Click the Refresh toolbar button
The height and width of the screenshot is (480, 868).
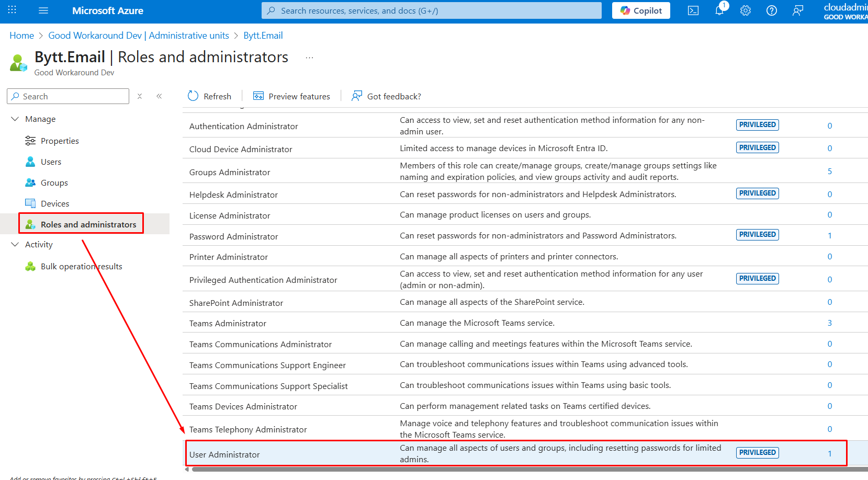point(209,96)
